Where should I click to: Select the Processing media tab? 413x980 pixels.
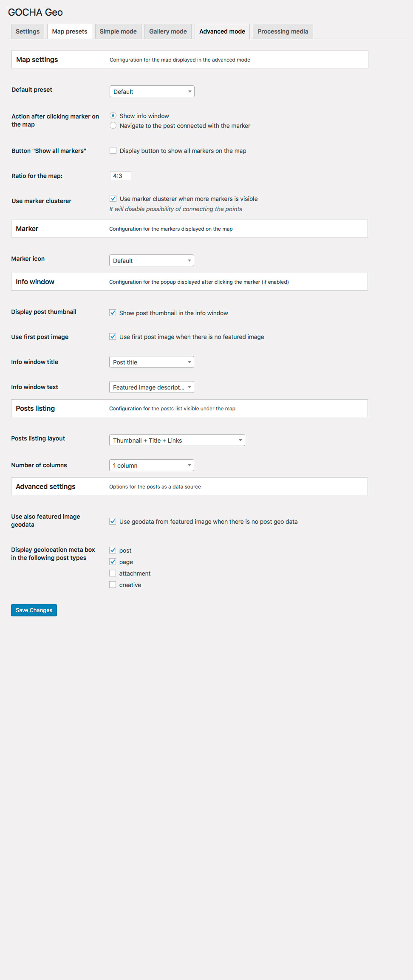[x=283, y=31]
